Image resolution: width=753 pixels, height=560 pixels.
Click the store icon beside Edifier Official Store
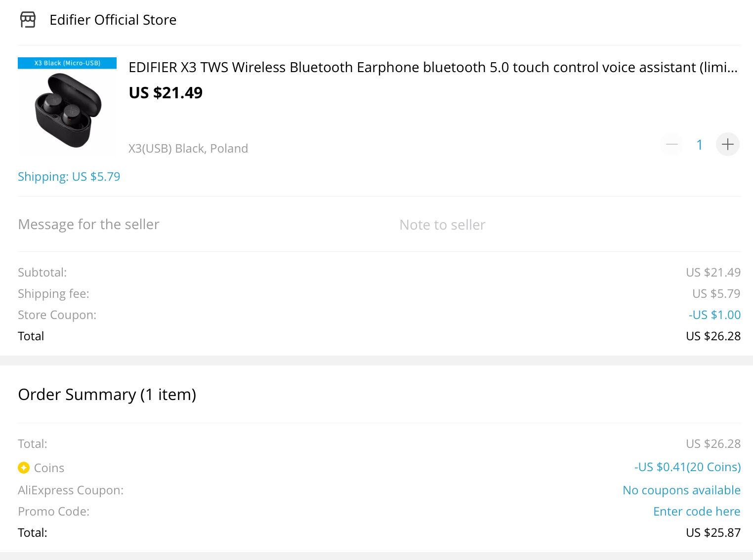(28, 20)
